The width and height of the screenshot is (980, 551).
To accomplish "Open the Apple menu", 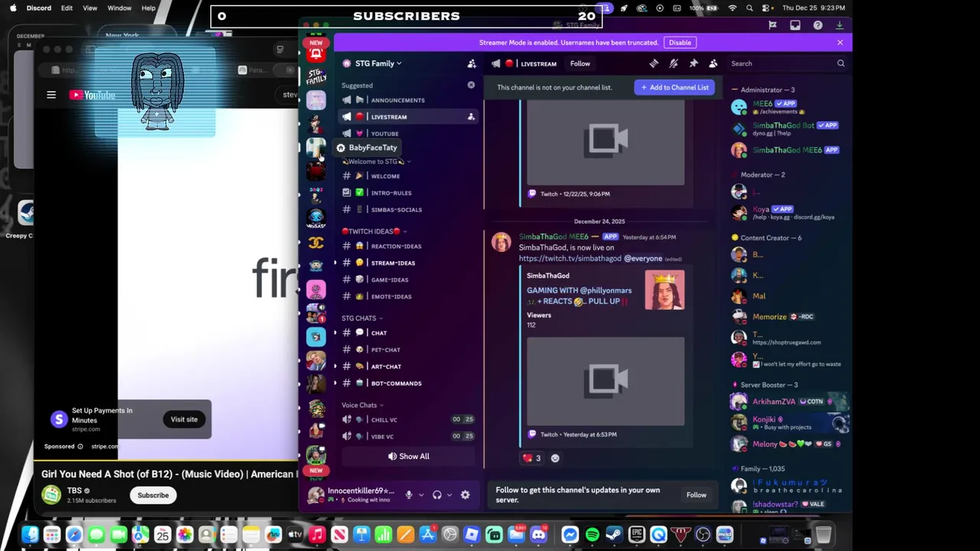I will point(12,8).
